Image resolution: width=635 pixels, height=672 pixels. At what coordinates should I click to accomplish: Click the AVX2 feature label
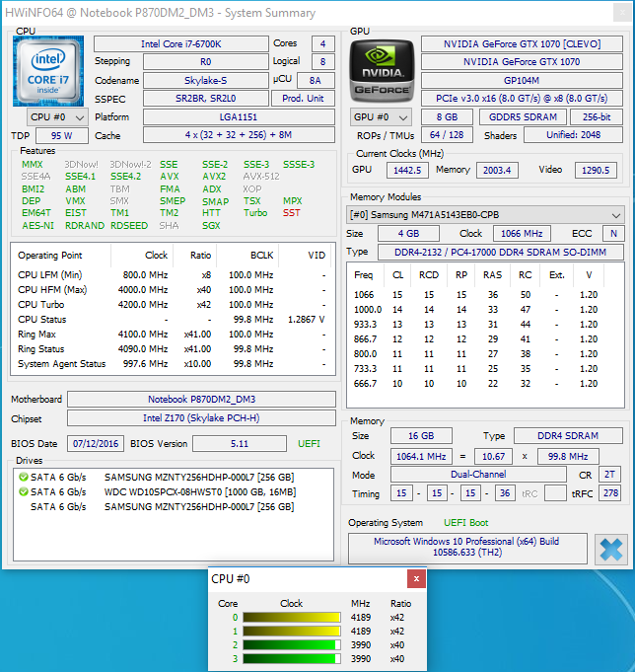pyautogui.click(x=214, y=177)
